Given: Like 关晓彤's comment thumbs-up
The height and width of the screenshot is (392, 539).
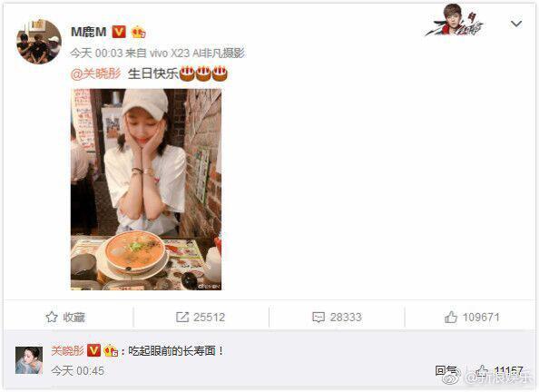Looking at the screenshot, I should pos(482,370).
